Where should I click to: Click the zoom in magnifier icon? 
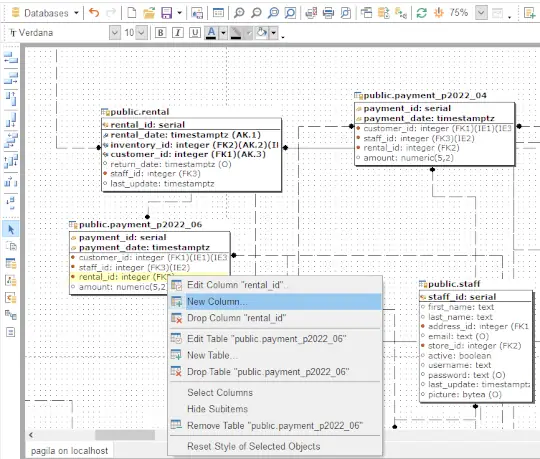click(239, 13)
